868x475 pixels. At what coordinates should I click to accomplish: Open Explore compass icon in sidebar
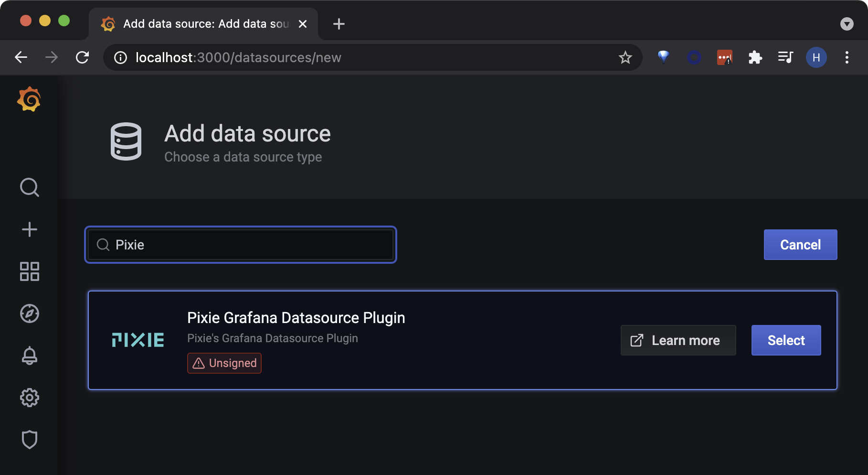[x=29, y=313]
